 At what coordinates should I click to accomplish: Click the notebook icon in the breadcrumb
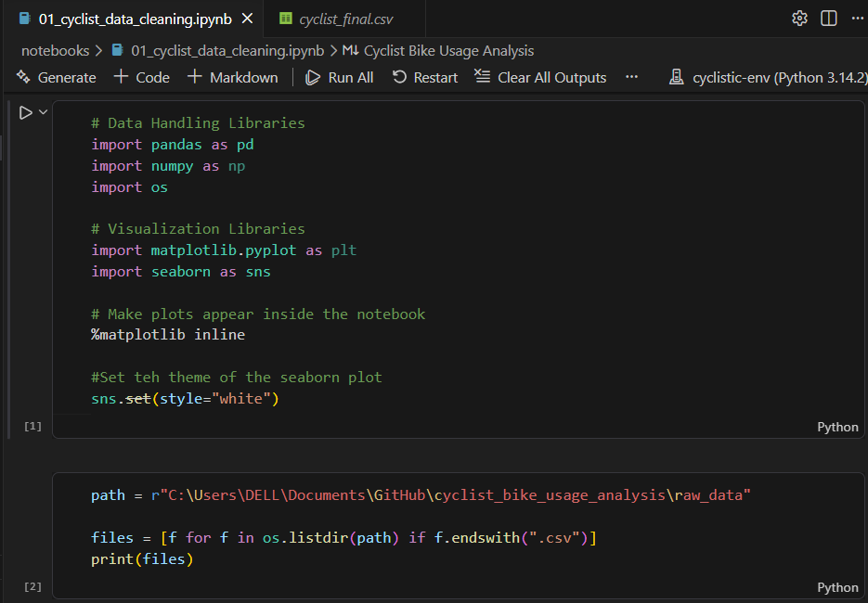[117, 50]
